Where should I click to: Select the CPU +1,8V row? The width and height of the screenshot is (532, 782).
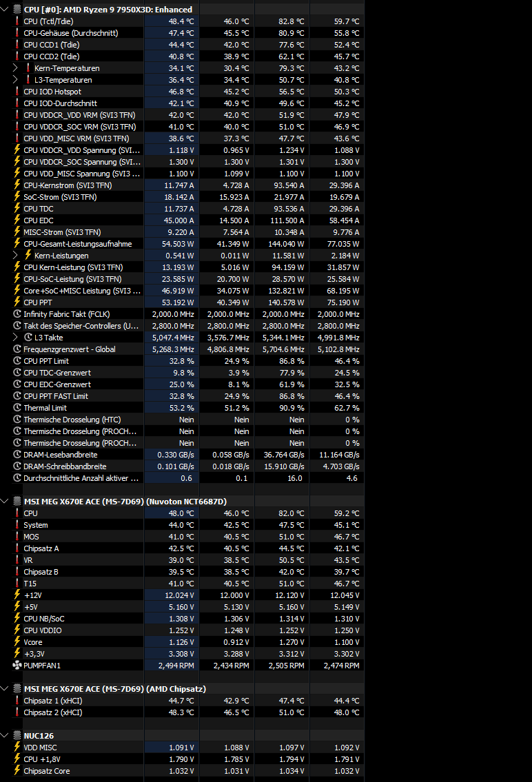tap(187, 759)
